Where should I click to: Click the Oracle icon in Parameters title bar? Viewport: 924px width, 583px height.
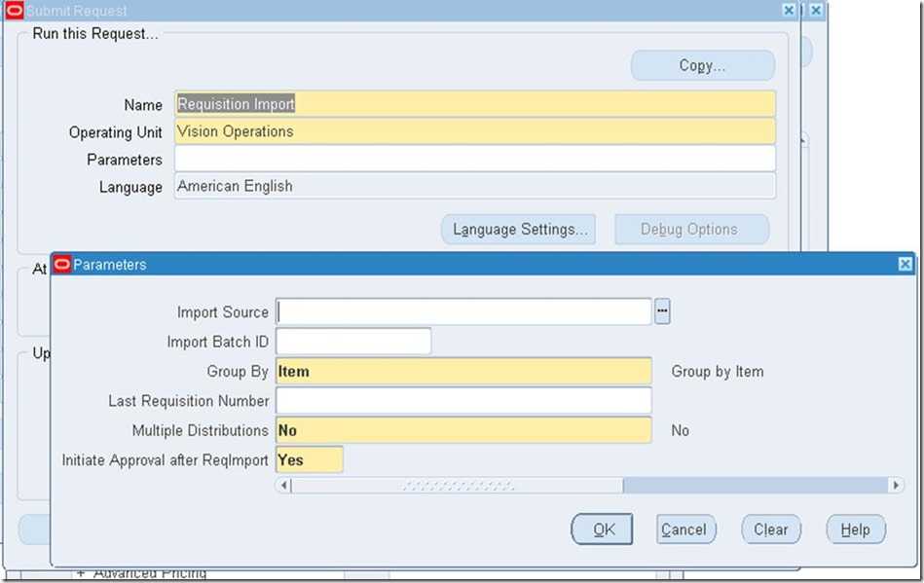[62, 265]
